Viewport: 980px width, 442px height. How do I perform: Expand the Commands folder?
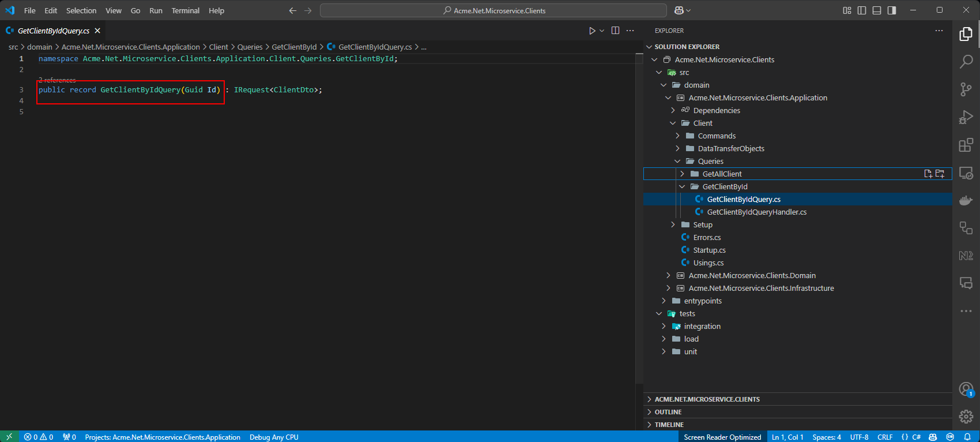click(x=677, y=136)
